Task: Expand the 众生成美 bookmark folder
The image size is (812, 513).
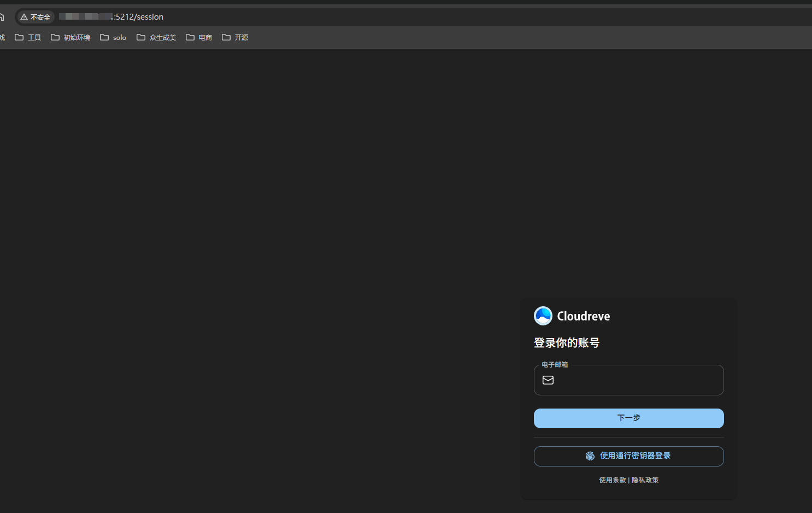Action: click(156, 37)
